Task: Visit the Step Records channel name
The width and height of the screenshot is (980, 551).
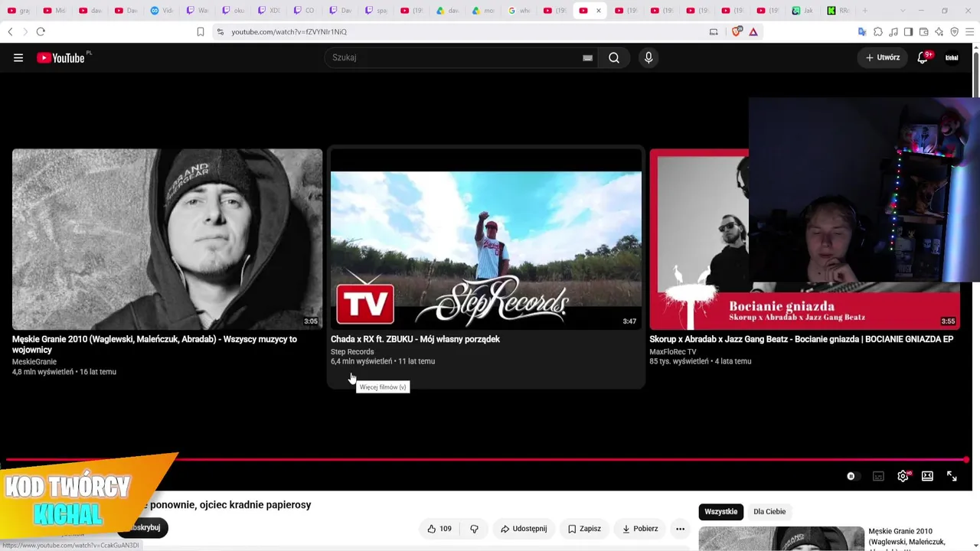Action: [352, 352]
